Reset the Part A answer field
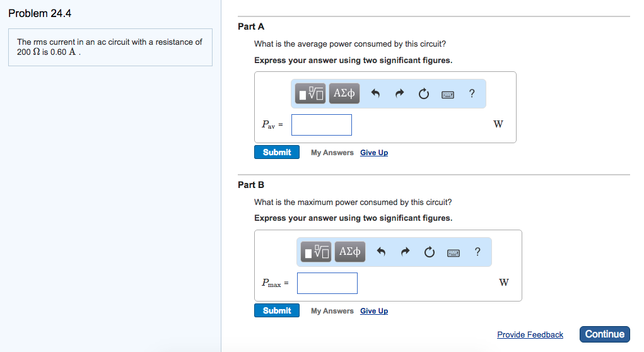Image resolution: width=644 pixels, height=352 pixels. tap(423, 93)
